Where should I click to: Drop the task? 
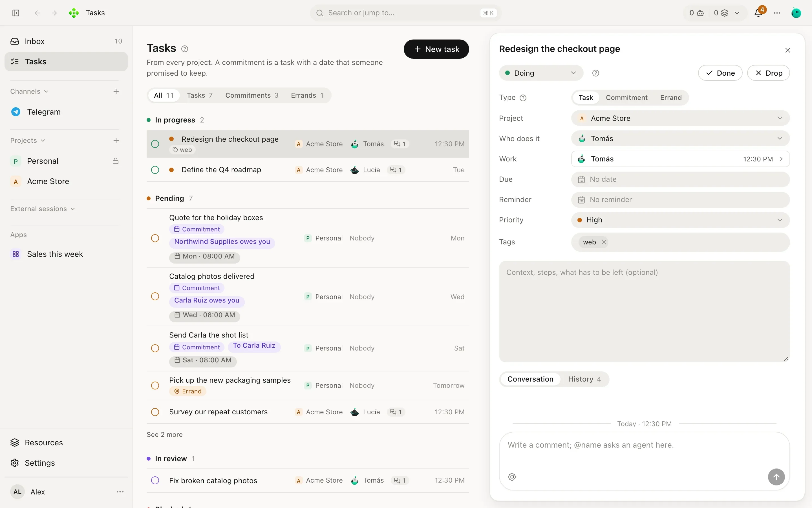tap(768, 73)
